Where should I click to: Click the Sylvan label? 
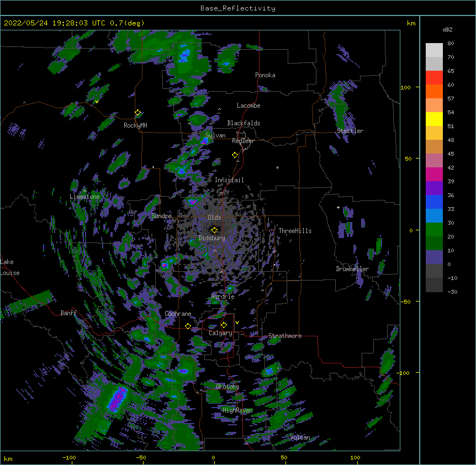click(215, 135)
